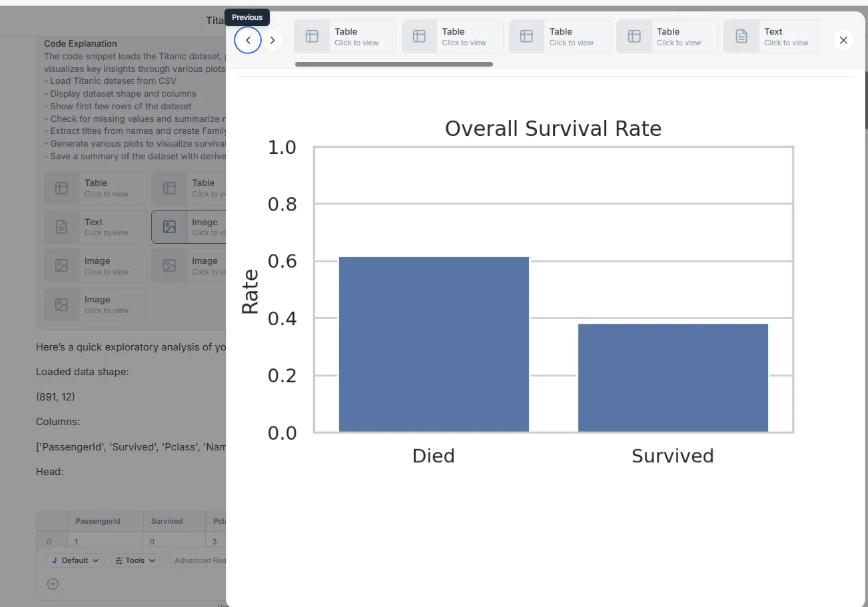Viewport: 868px width, 607px height.
Task: Go to the previous output item
Action: [x=248, y=40]
